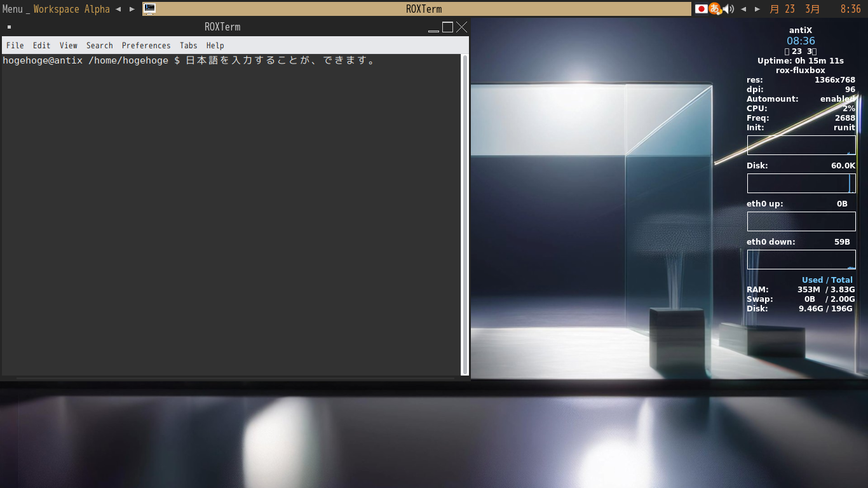
Task: Open the Tabs menu in ROXTerm
Action: 189,45
